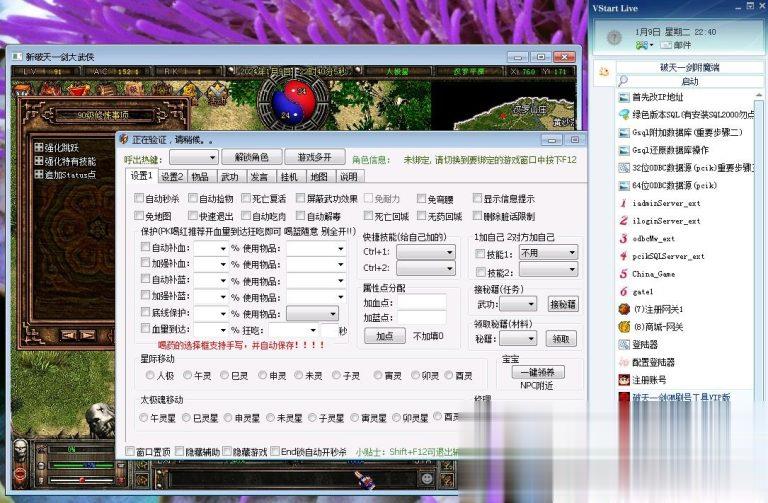Check 免地图 option
This screenshot has height=503, width=768.
[x=139, y=216]
